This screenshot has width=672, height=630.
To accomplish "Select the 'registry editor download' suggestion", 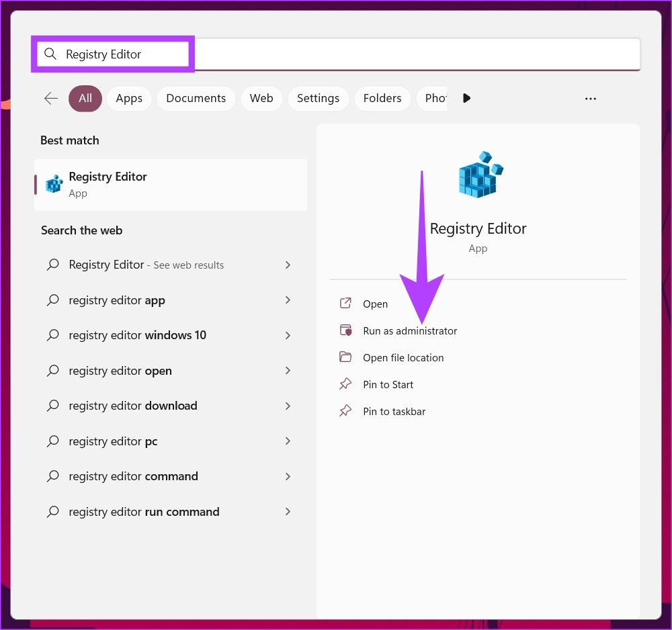I will click(x=171, y=406).
